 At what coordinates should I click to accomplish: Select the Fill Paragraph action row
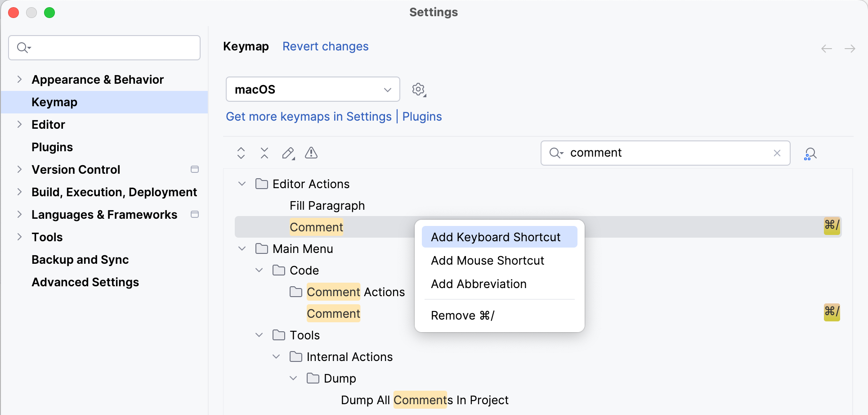327,205
